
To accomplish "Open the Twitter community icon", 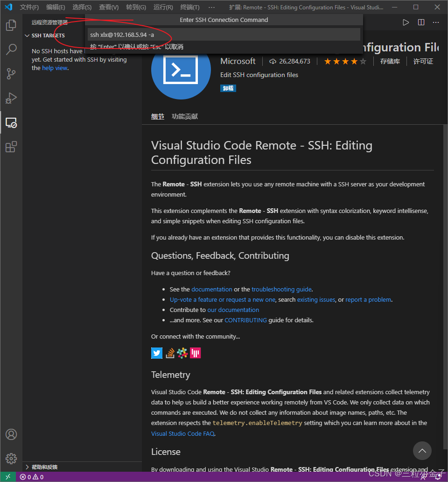I will (157, 353).
